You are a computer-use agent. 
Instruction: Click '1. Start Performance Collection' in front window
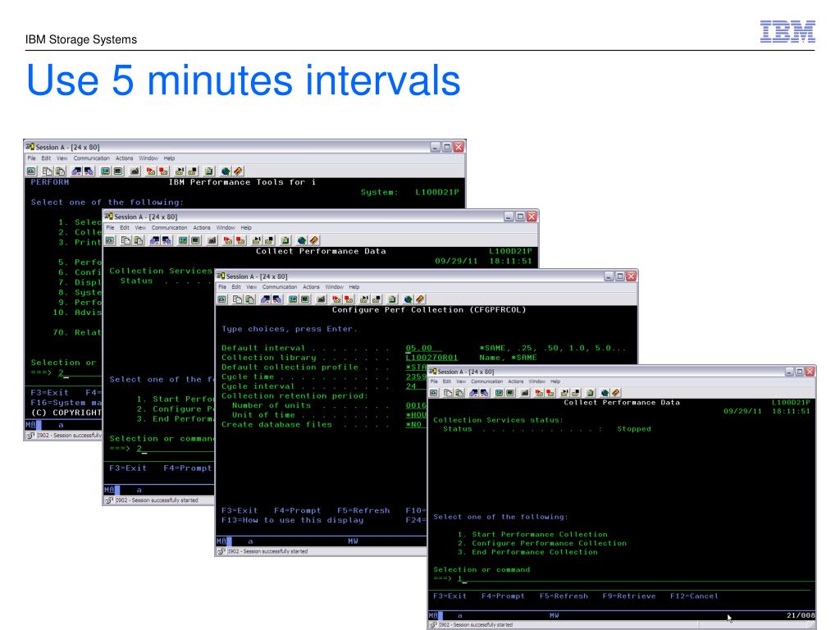532,534
